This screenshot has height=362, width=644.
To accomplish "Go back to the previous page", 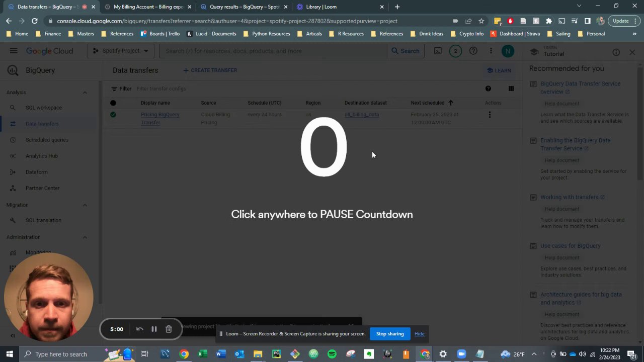I will coord(9,21).
